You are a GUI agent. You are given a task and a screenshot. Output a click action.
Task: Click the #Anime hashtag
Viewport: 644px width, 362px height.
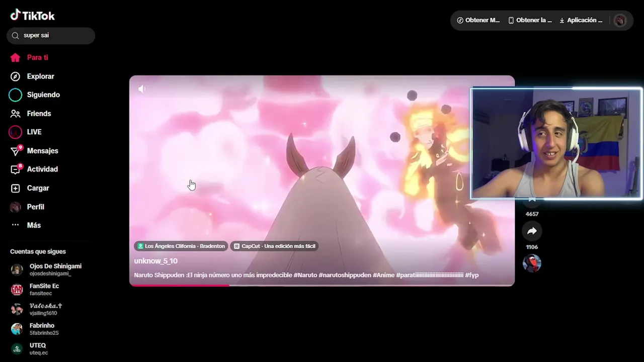click(383, 275)
